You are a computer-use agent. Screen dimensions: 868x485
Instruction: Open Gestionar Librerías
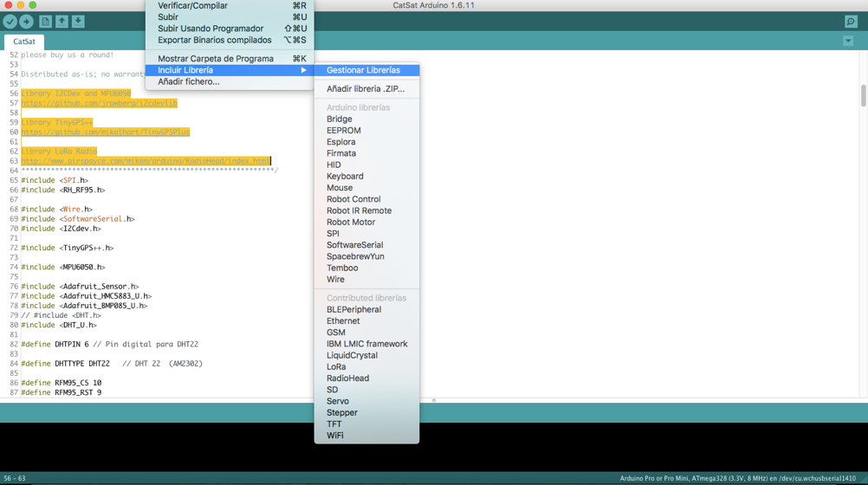tap(366, 70)
